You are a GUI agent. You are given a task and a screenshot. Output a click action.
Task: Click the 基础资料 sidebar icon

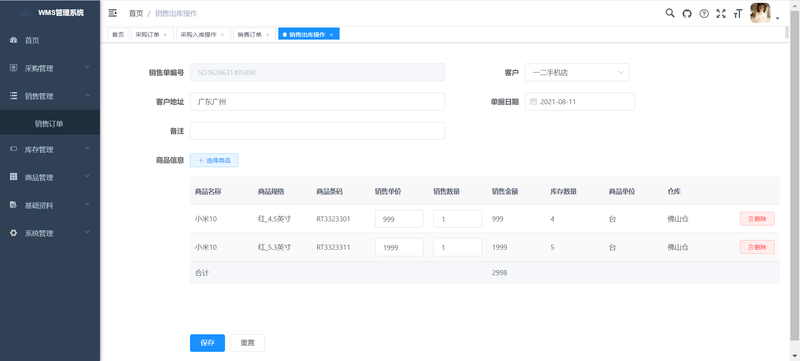(x=14, y=205)
